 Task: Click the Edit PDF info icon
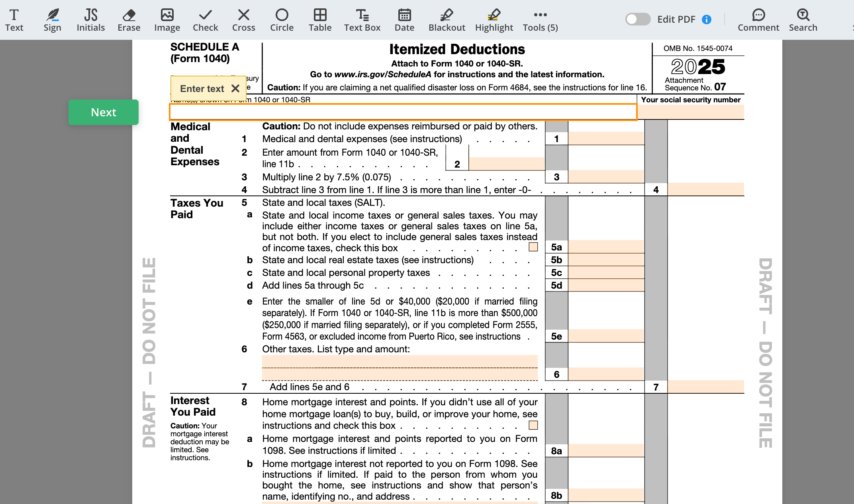(707, 20)
